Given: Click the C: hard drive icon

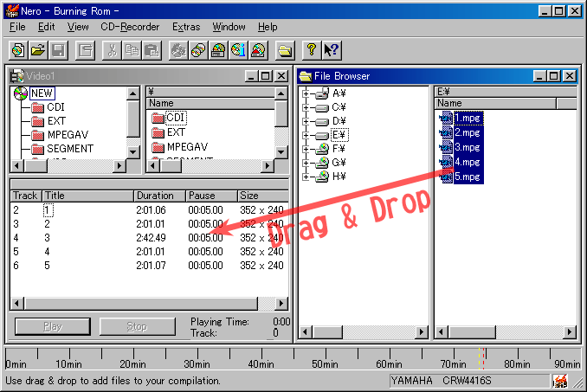Looking at the screenshot, I should [322, 107].
